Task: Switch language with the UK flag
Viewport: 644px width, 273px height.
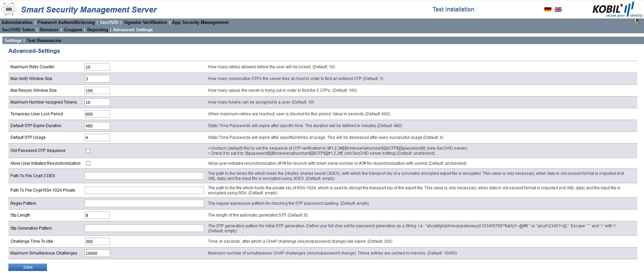Action: tap(558, 10)
